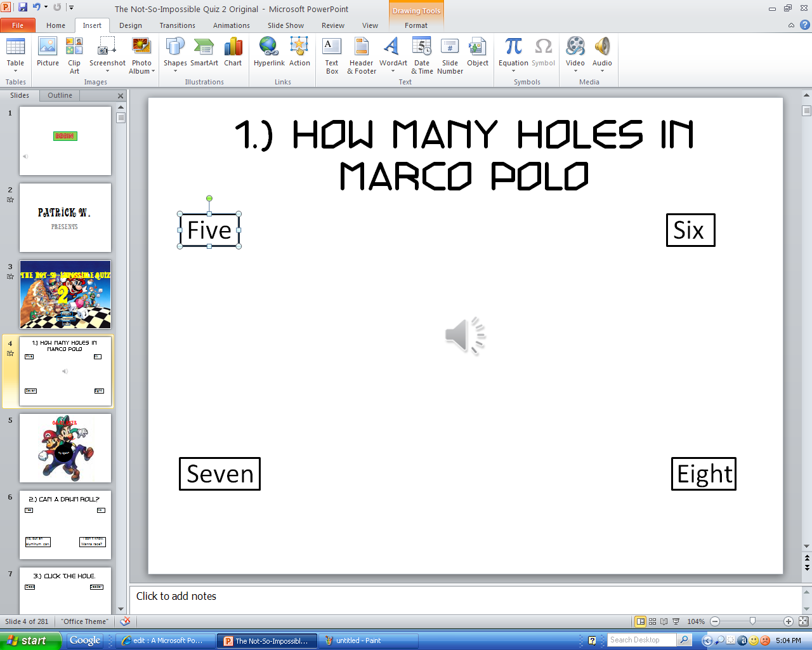The image size is (812, 650).
Task: Switch to Reading View
Action: pyautogui.click(x=664, y=621)
